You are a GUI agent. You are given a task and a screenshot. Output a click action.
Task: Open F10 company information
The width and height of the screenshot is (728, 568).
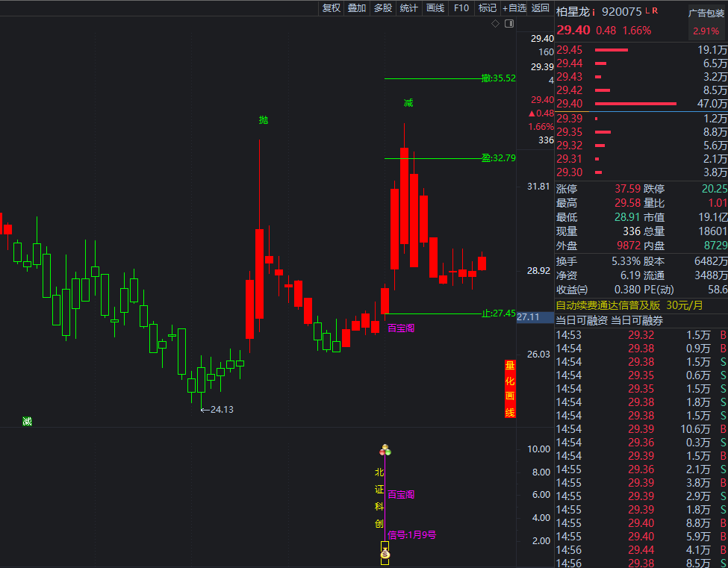pyautogui.click(x=461, y=8)
